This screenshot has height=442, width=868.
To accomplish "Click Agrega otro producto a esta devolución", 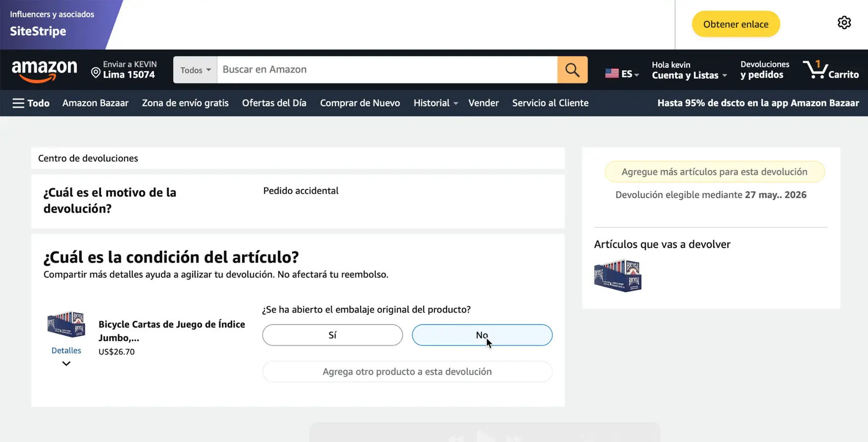I will (x=407, y=371).
